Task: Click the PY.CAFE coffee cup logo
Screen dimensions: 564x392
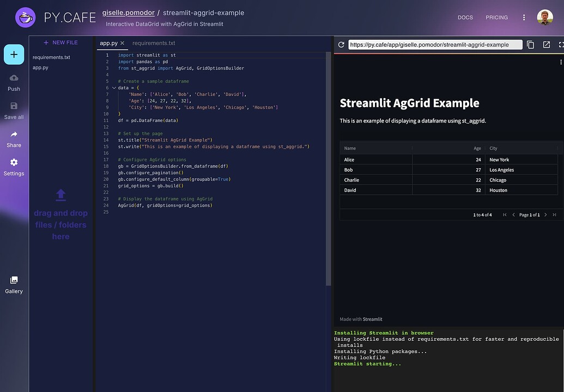Action: 26,17
